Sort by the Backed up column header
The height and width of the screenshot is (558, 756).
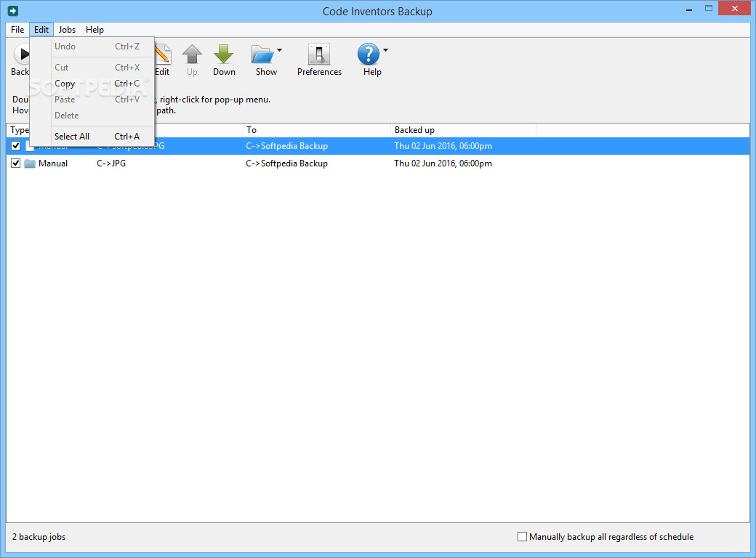pyautogui.click(x=463, y=130)
